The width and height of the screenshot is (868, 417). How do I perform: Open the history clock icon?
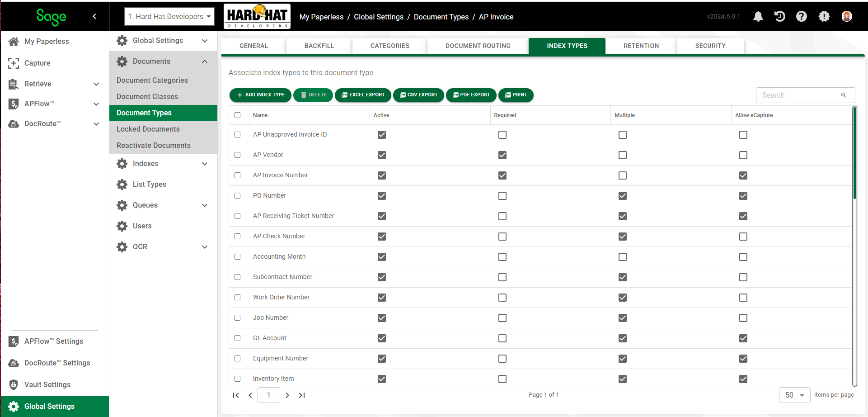780,17
